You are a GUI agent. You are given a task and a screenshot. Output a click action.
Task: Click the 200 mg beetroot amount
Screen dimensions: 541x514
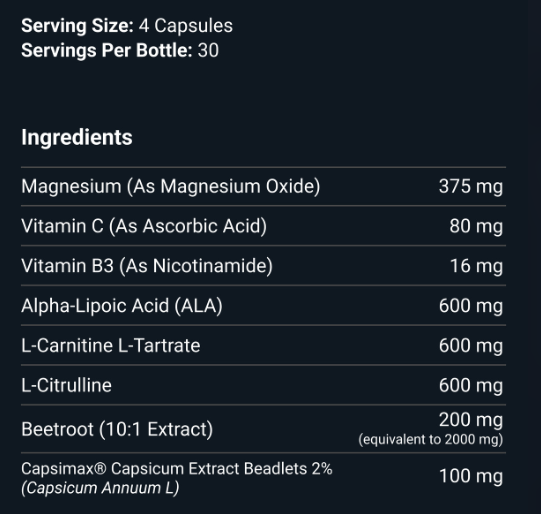pos(471,420)
